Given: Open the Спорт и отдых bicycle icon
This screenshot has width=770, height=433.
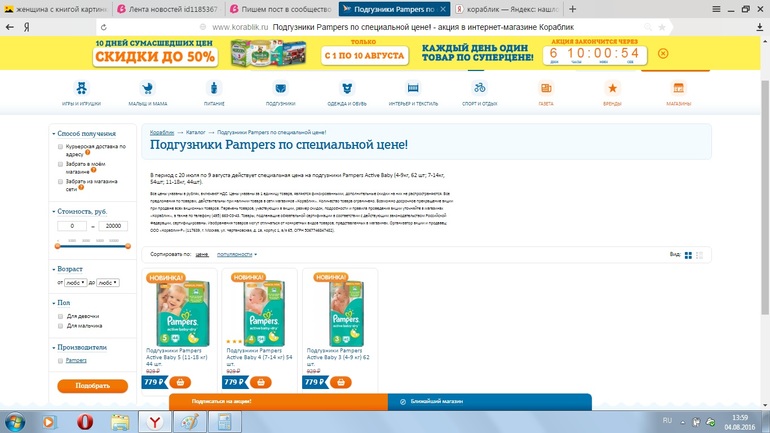Looking at the screenshot, I should click(479, 88).
